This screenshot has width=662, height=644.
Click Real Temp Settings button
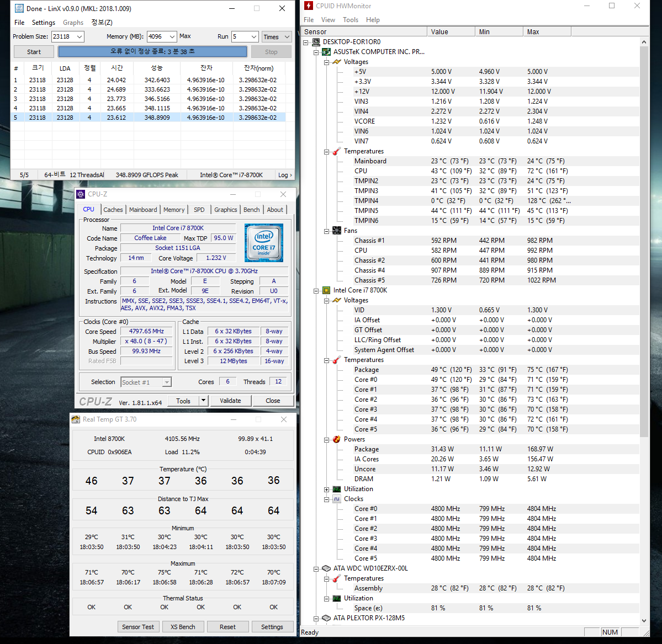pyautogui.click(x=272, y=627)
